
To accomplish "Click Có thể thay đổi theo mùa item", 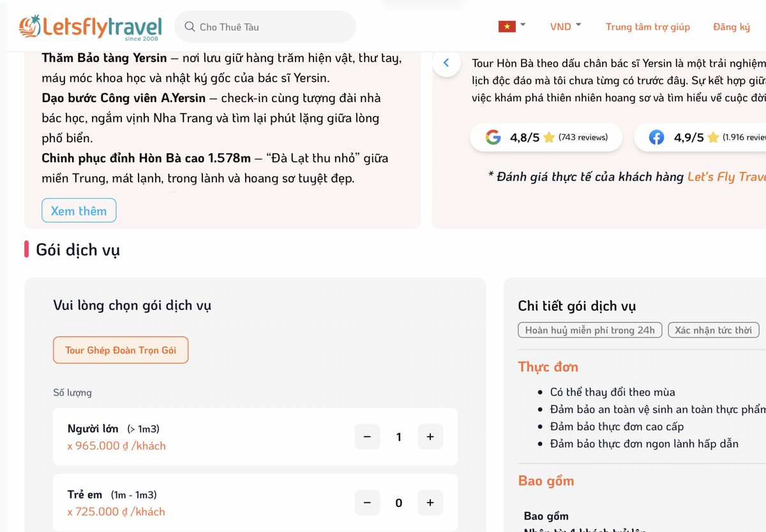I will click(613, 392).
